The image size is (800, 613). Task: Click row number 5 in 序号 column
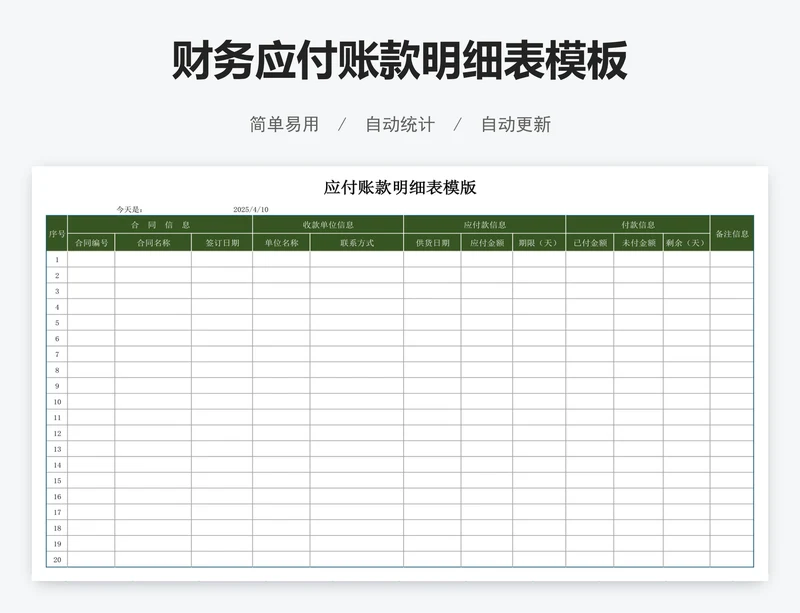click(x=57, y=323)
